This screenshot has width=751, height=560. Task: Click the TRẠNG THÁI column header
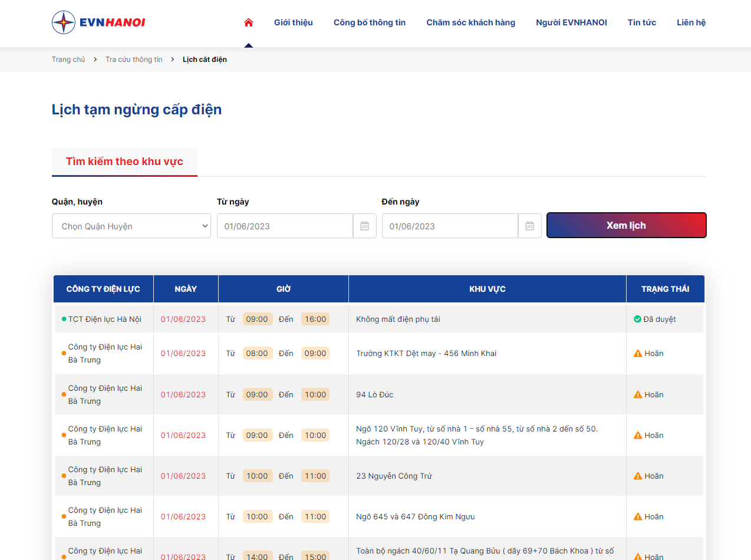[x=666, y=289]
